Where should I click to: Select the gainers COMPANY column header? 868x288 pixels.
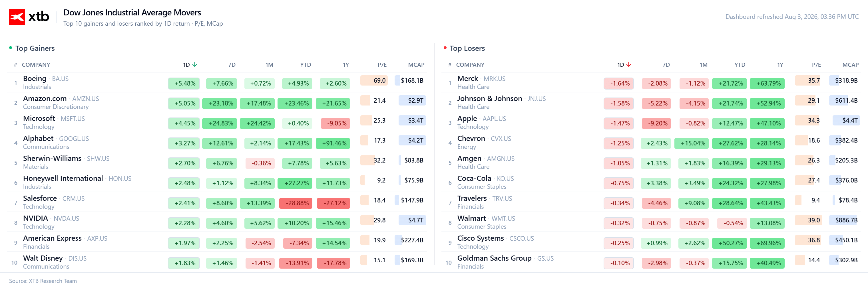pos(36,65)
